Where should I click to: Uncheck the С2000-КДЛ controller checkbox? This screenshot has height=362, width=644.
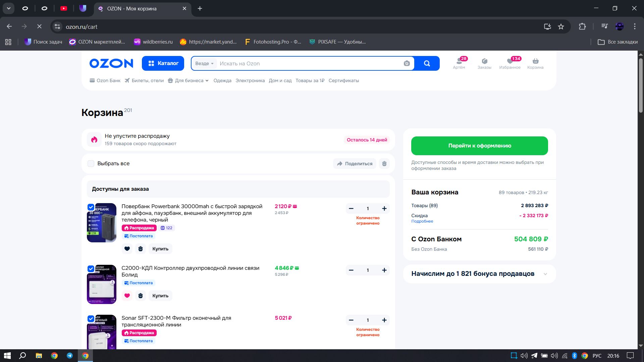click(x=91, y=269)
